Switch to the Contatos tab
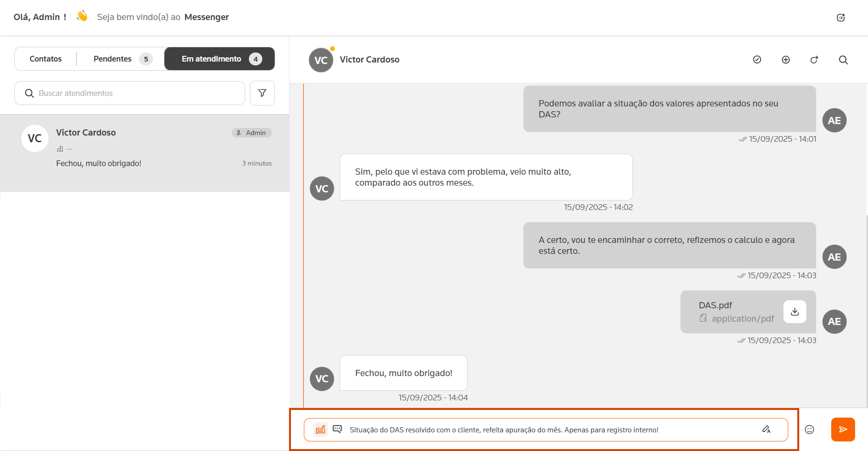 click(x=45, y=59)
